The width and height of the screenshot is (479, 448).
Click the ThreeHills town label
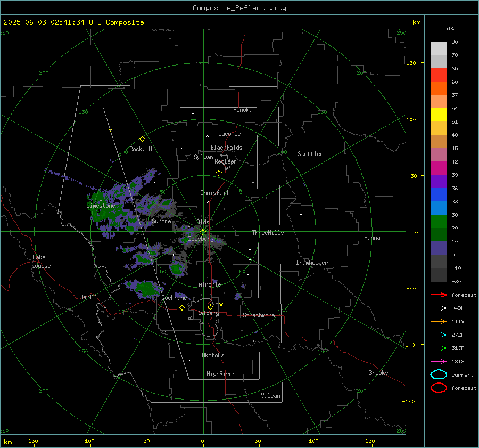pyautogui.click(x=268, y=233)
